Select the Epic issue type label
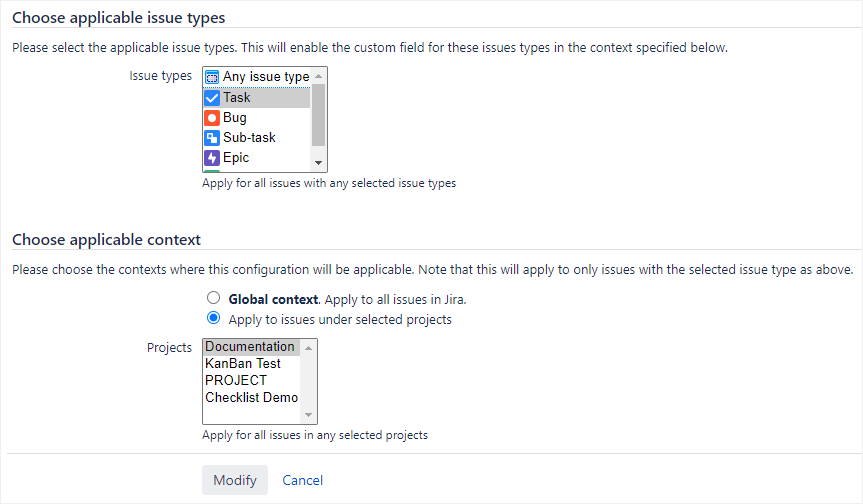The image size is (863, 504). [x=236, y=157]
